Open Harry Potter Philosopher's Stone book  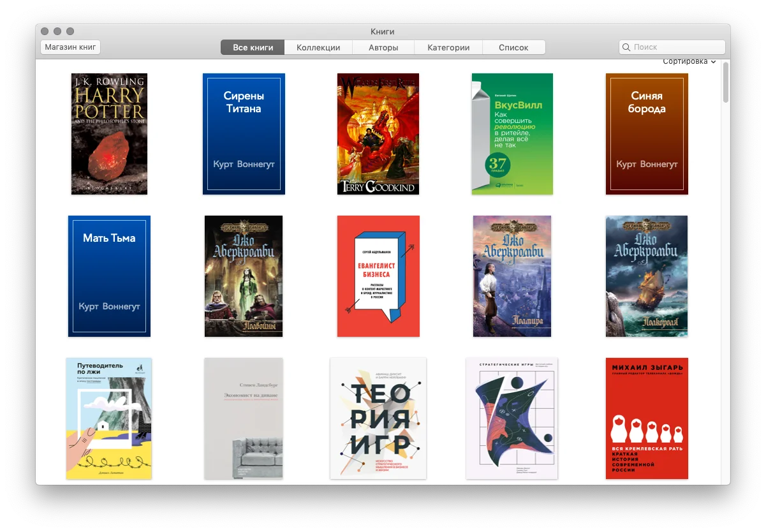pos(109,134)
